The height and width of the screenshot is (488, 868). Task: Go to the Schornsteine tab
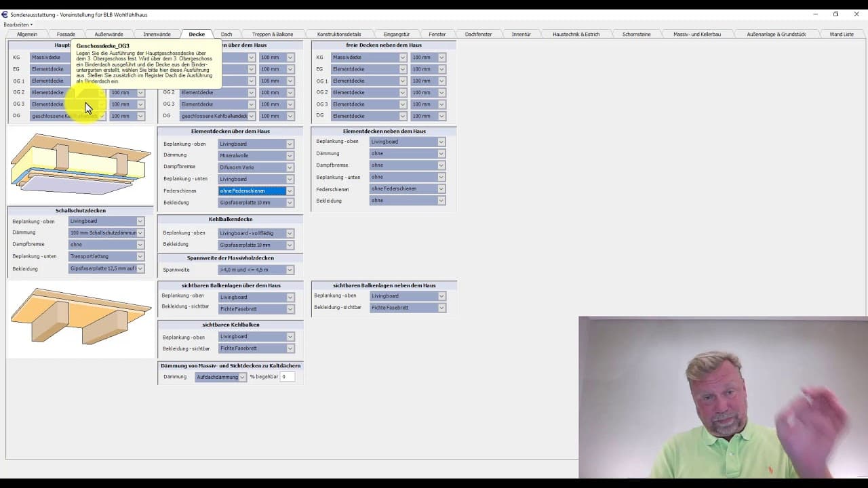point(636,34)
